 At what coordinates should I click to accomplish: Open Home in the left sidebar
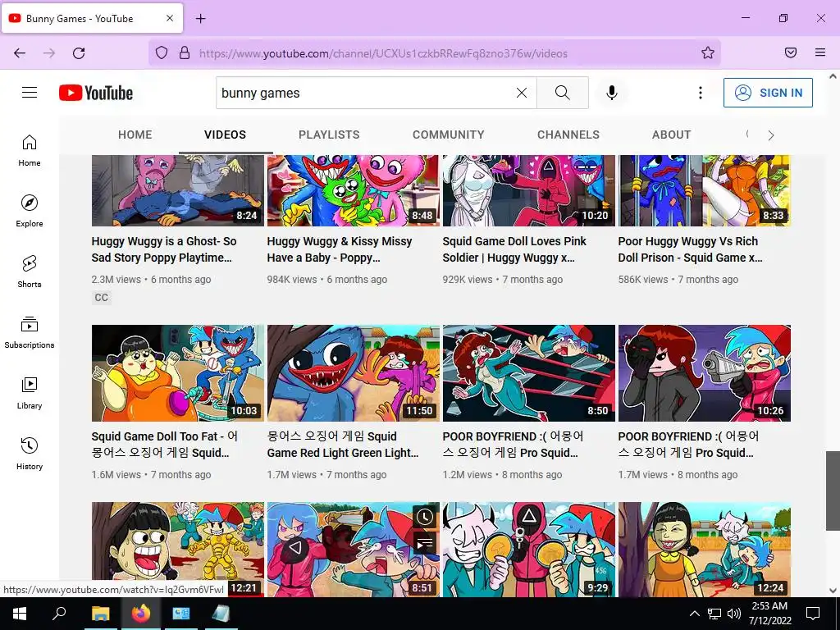(x=30, y=151)
